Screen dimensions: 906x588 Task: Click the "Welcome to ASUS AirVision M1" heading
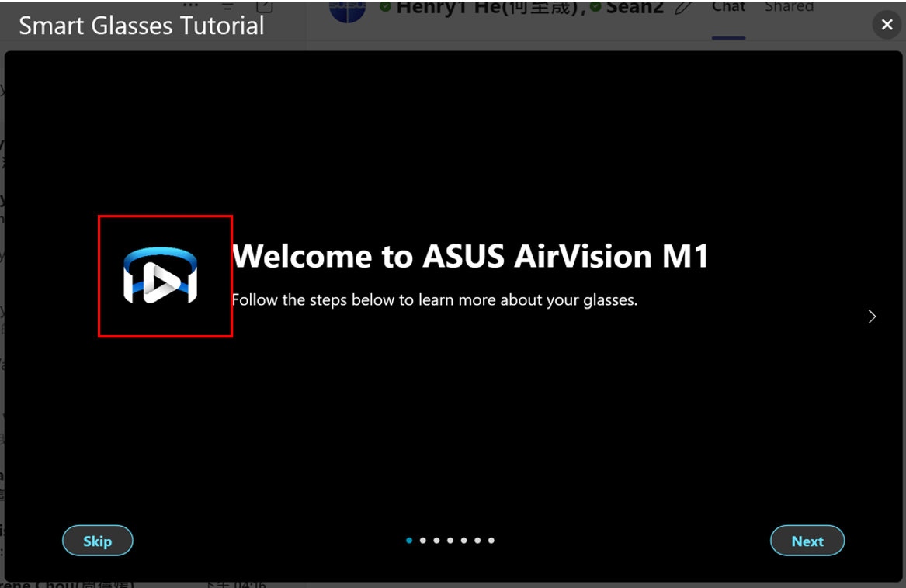470,256
